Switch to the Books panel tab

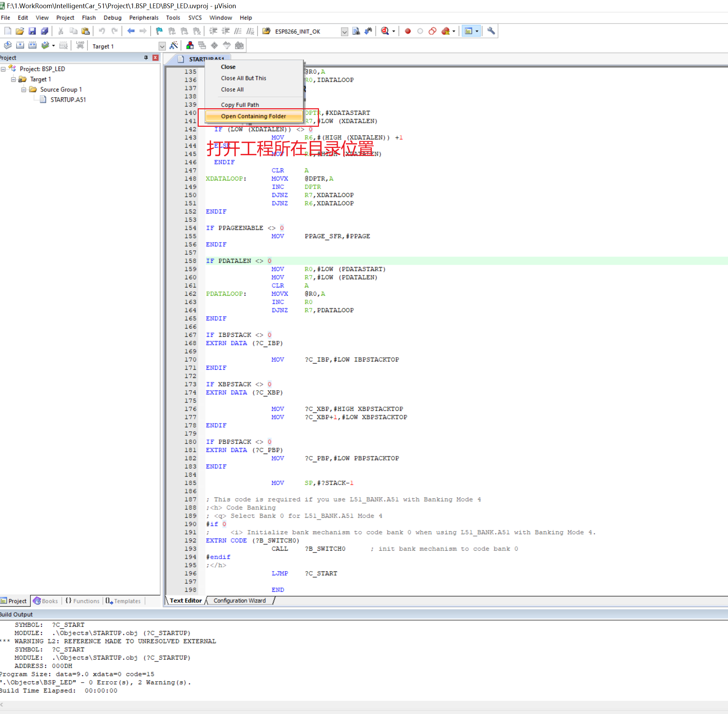coord(45,601)
